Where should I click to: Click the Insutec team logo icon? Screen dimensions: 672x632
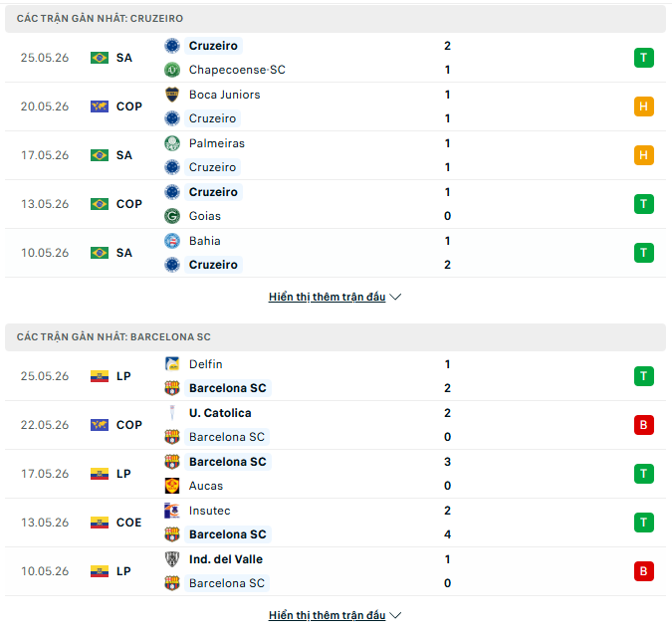[x=172, y=511]
